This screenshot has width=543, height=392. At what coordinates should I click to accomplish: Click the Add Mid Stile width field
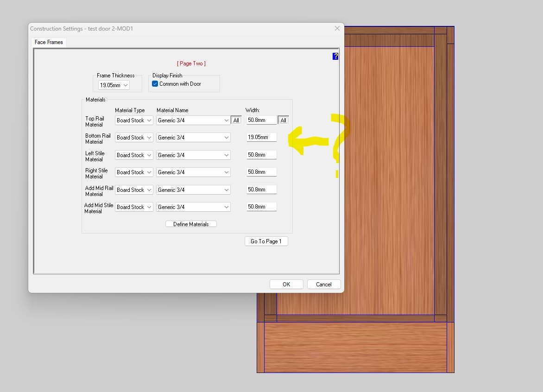pyautogui.click(x=261, y=207)
